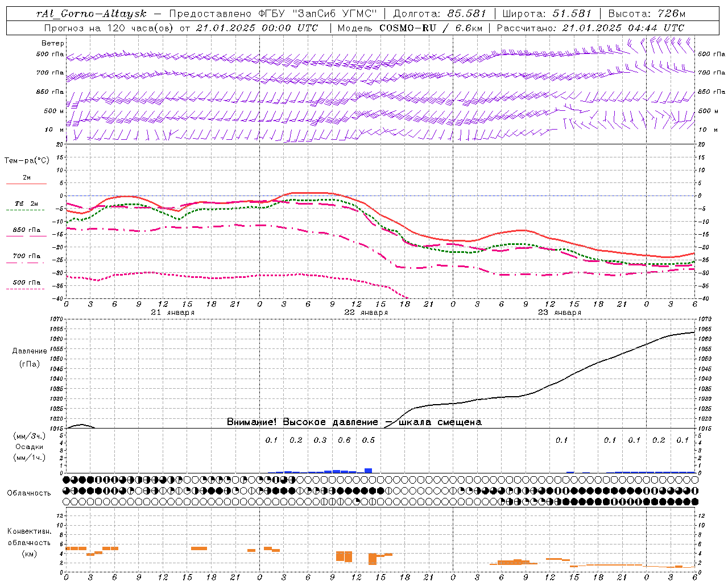
Task: Click the Осадки precipitation label
Action: tap(29, 447)
